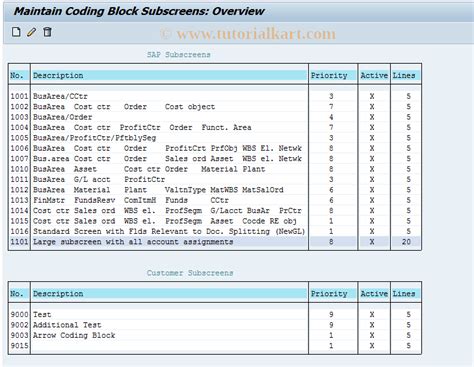Click the Customer Subscreens heading
Image resolution: width=474 pixels, height=367 pixels.
[x=190, y=273]
